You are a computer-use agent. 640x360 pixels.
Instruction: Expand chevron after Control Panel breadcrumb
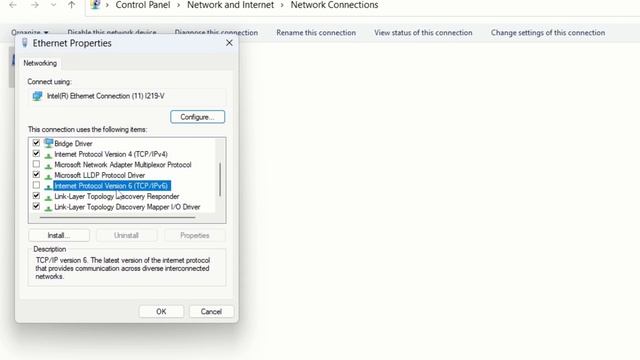[178, 5]
